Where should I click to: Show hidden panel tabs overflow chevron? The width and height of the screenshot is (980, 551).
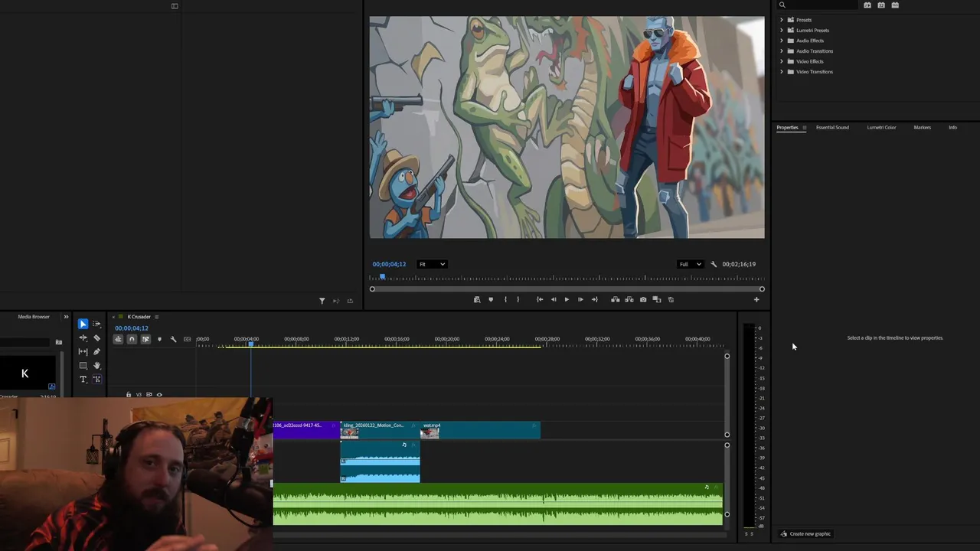tap(66, 317)
